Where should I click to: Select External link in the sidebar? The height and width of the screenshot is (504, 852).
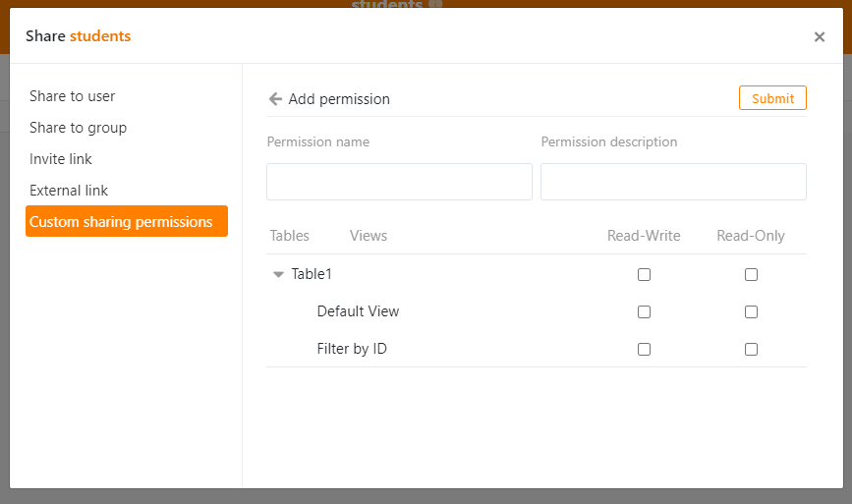click(x=69, y=191)
